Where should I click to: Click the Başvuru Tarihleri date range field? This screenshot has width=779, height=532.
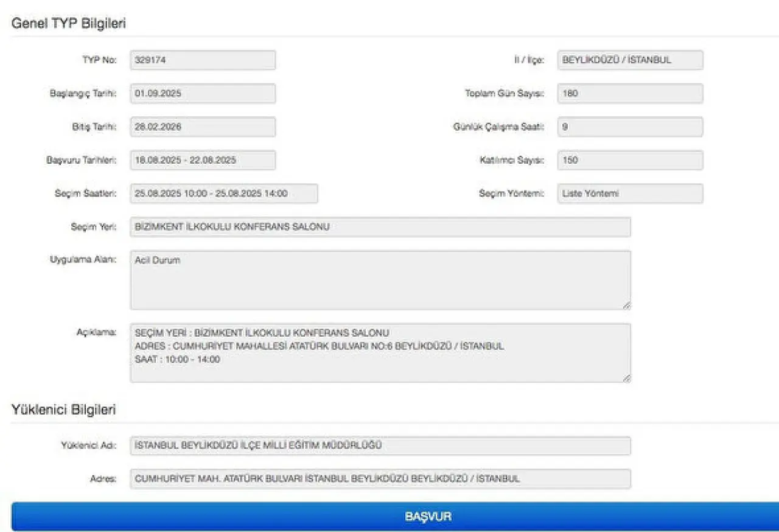coord(203,160)
